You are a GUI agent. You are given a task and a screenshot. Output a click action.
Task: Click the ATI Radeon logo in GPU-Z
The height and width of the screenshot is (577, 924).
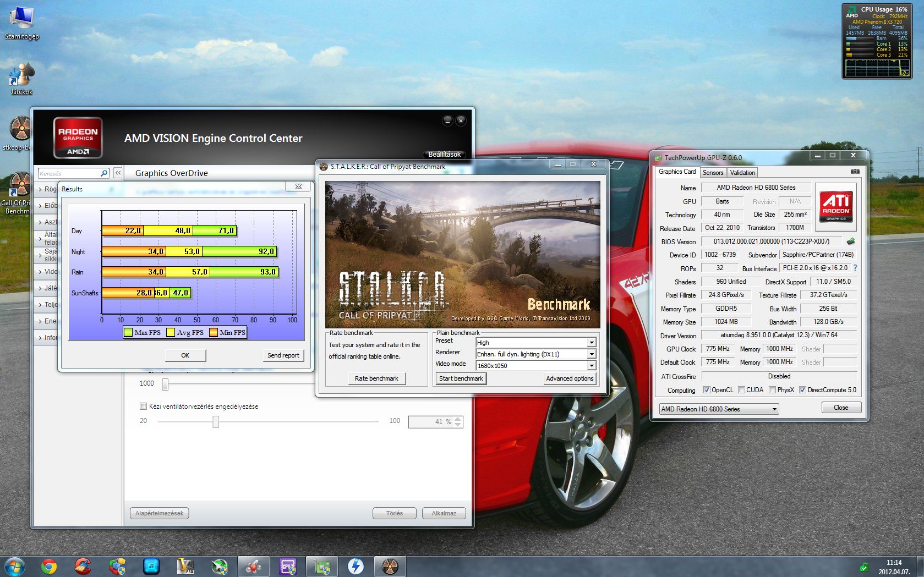pyautogui.click(x=835, y=206)
